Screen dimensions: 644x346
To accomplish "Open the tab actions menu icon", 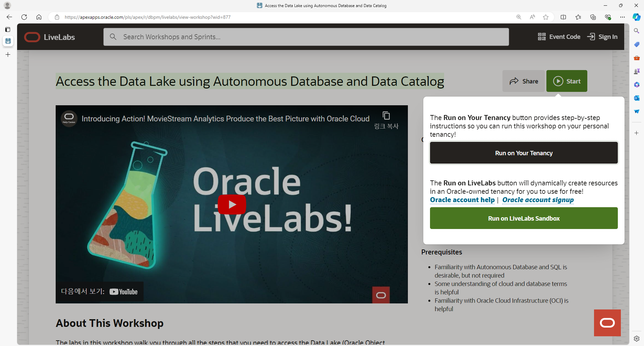I will [8, 30].
